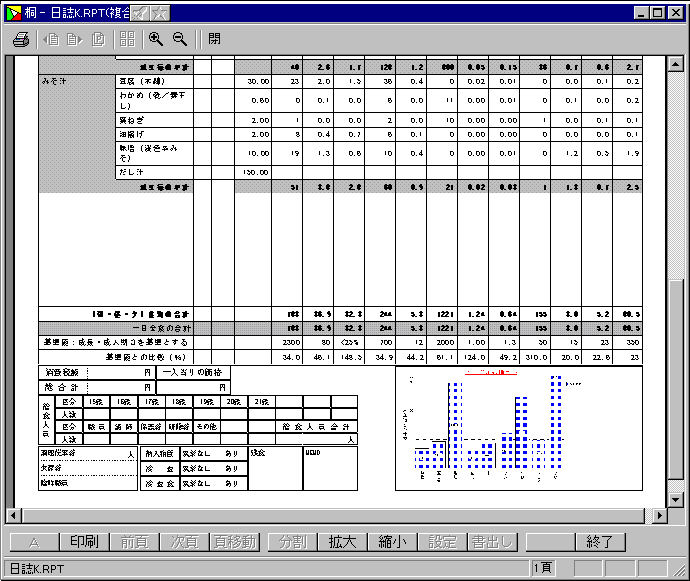Click the split-view grid icon in toolbar
This screenshot has height=581, width=690.
tap(127, 39)
